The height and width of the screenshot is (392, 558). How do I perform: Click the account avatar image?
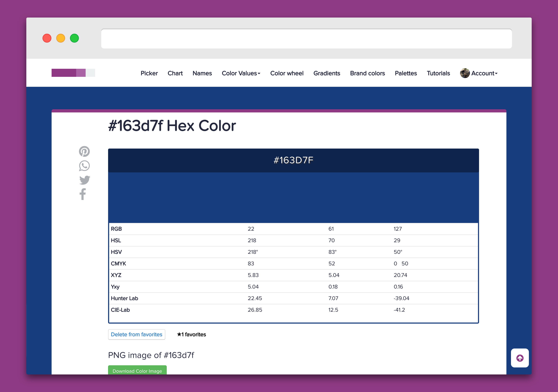[465, 73]
